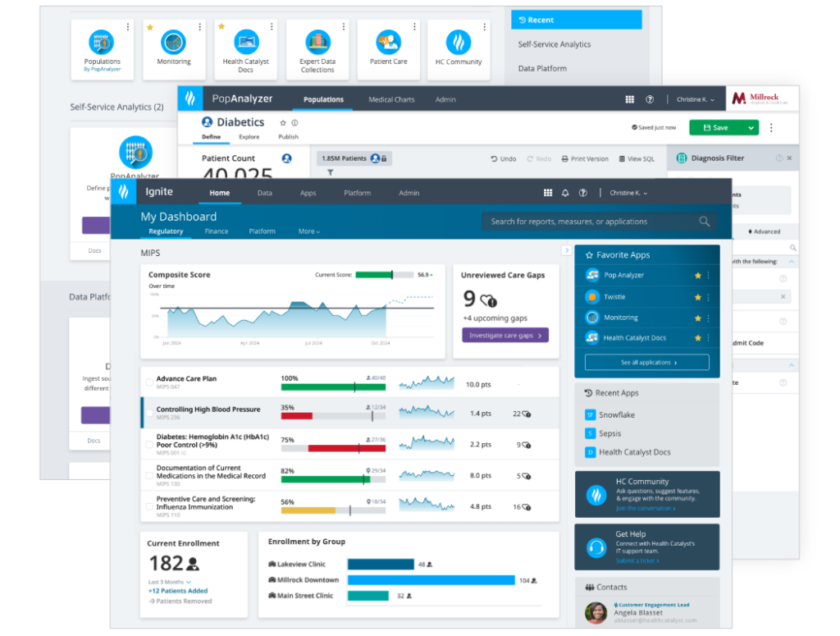Click the dashboard search input field
The height and width of the screenshot is (636, 840).
point(599,222)
